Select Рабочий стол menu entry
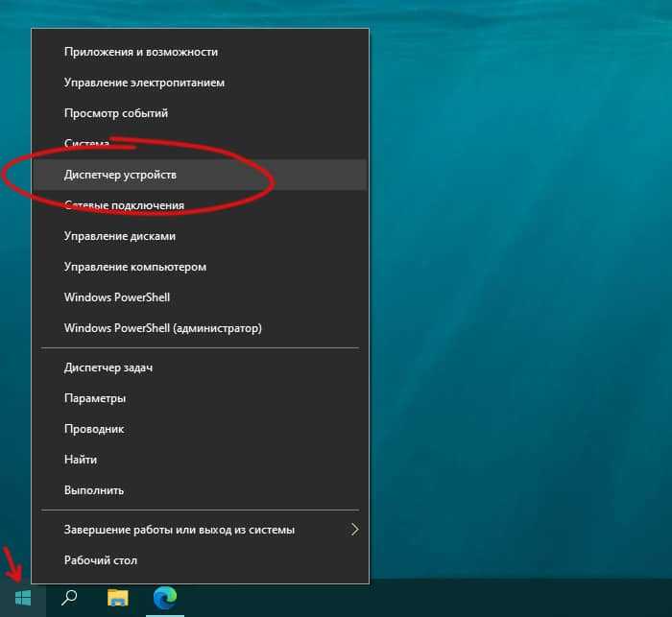This screenshot has width=672, height=617. pos(200,560)
